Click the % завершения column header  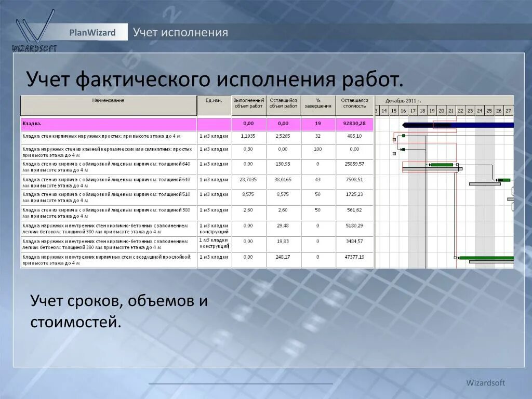point(318,105)
